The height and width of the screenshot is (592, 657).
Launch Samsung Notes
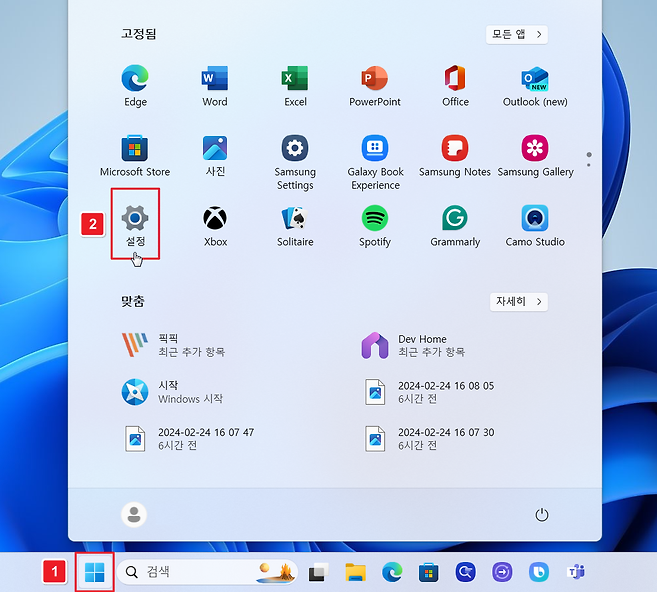tap(455, 156)
